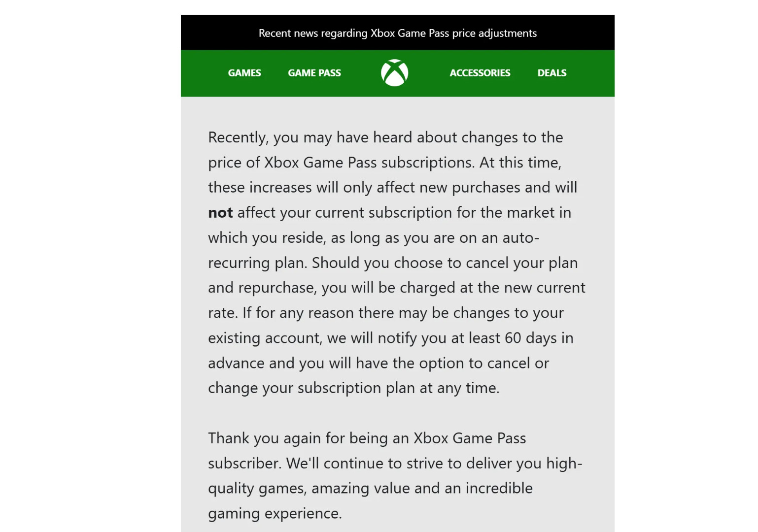Click the bold word "not"
758x532 pixels.
(220, 213)
